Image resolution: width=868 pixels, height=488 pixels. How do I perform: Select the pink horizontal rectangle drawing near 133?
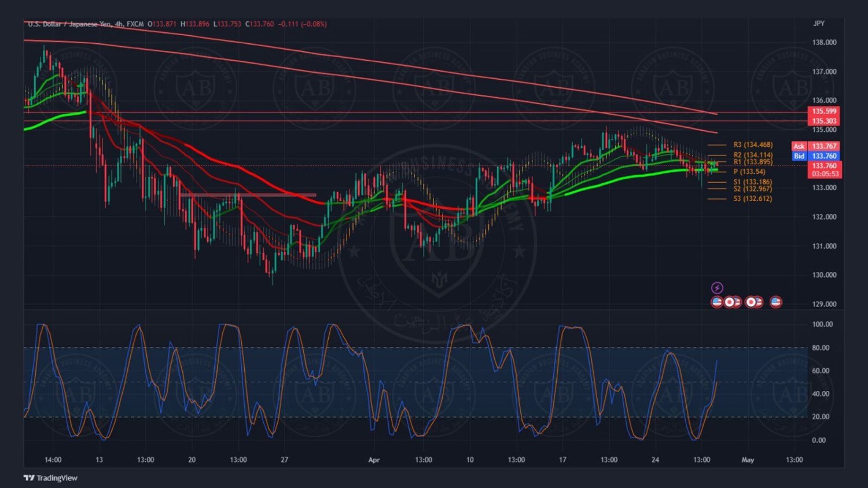click(248, 195)
